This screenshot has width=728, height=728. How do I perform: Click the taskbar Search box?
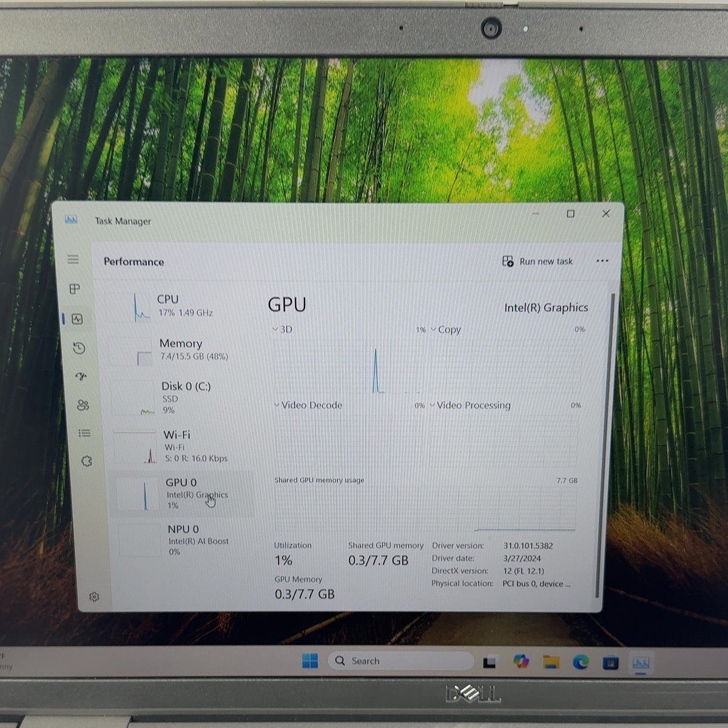click(x=401, y=661)
